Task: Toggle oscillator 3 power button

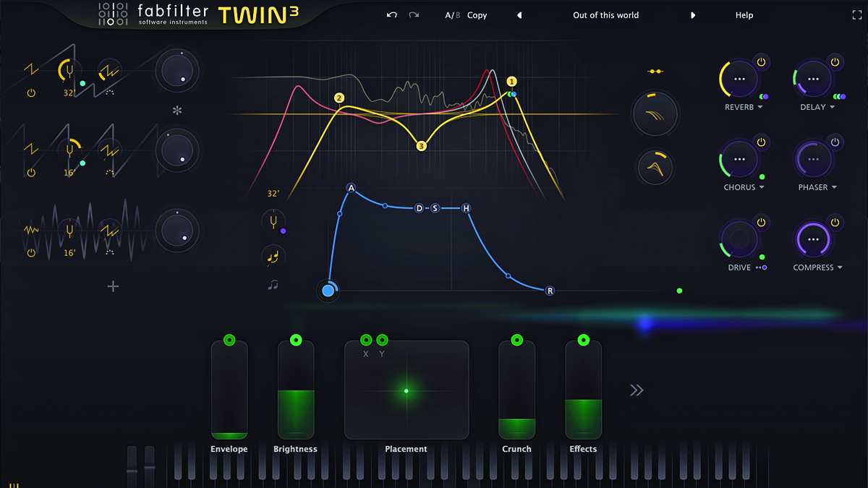Action: [x=31, y=253]
